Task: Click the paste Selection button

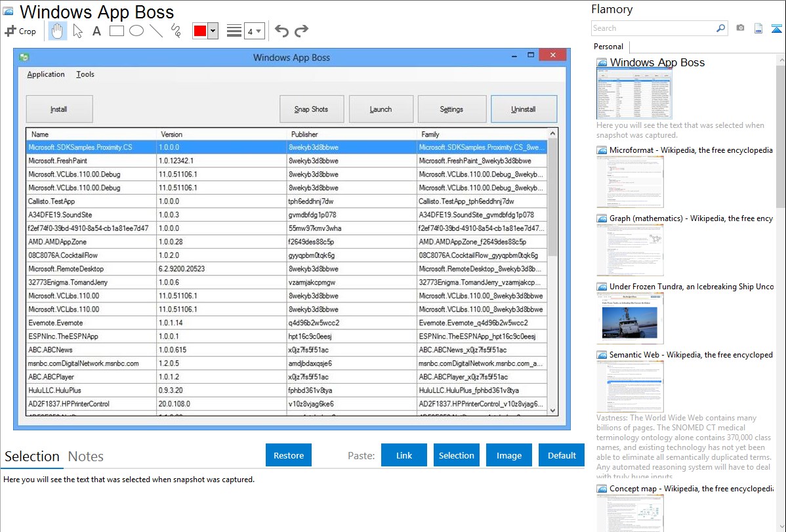Action: pos(457,455)
